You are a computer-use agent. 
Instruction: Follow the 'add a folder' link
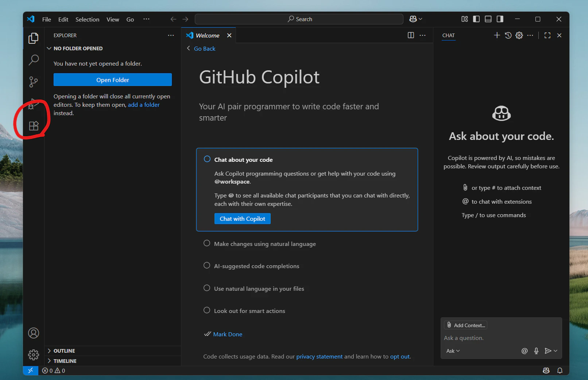144,105
